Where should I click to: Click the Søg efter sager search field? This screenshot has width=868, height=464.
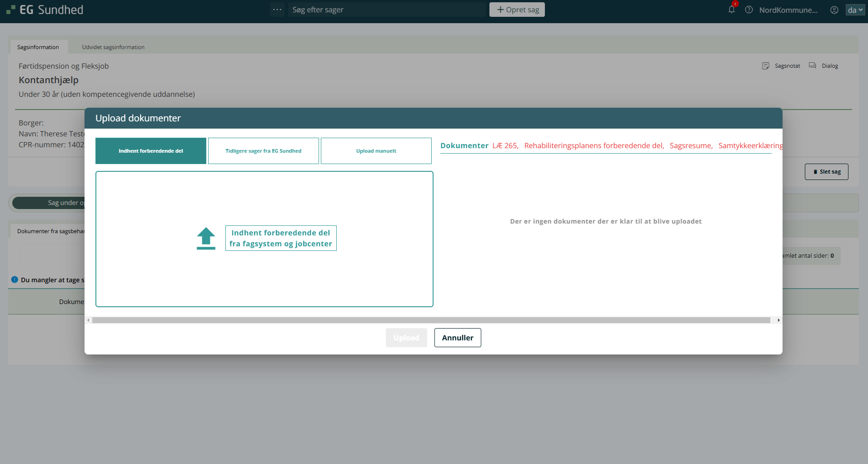point(386,10)
